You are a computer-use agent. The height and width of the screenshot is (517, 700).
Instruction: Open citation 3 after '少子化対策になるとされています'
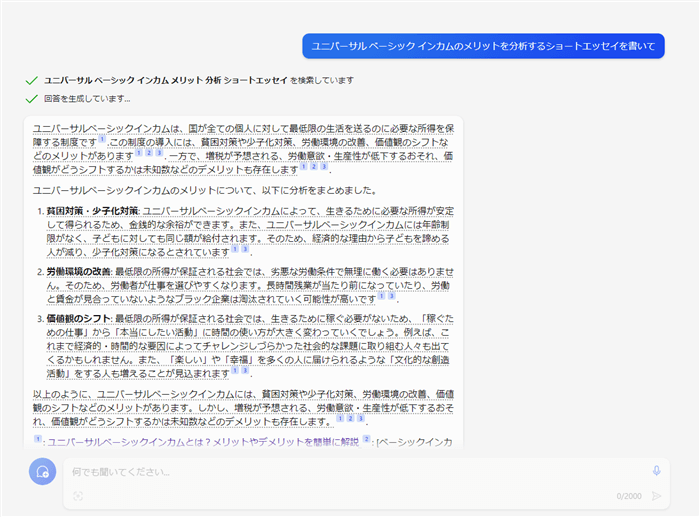coord(245,249)
